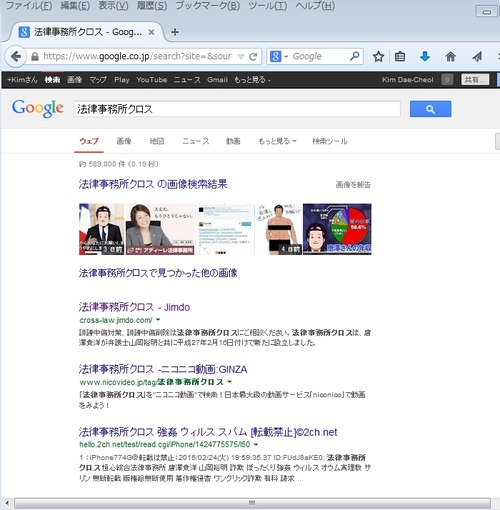Click the 共有 share button
This screenshot has width=500, height=510.
click(x=476, y=80)
